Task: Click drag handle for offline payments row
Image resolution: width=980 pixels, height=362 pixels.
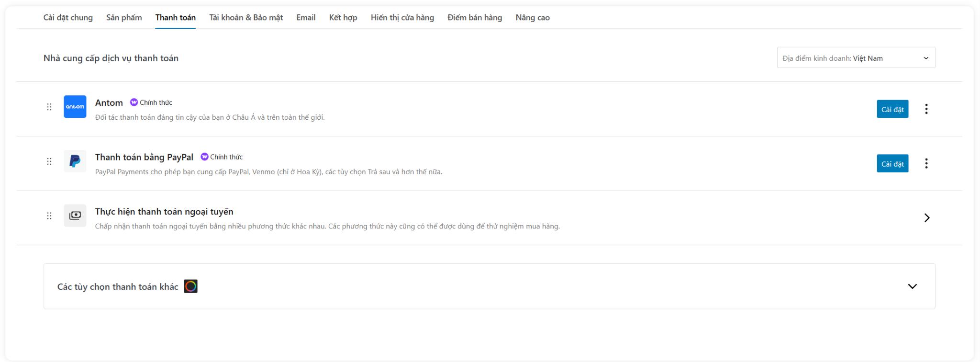Action: coord(49,216)
